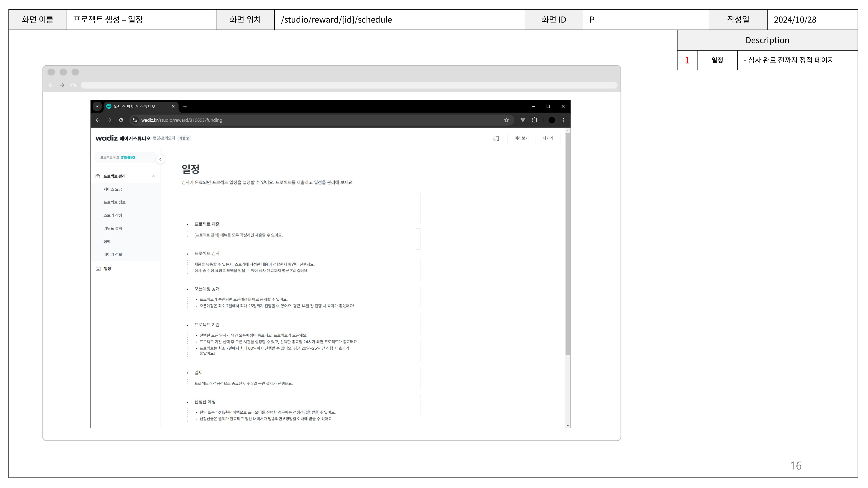Select 서비스 요금 in sidebar
Image resolution: width=868 pixels, height=488 pixels.
pyautogui.click(x=113, y=189)
